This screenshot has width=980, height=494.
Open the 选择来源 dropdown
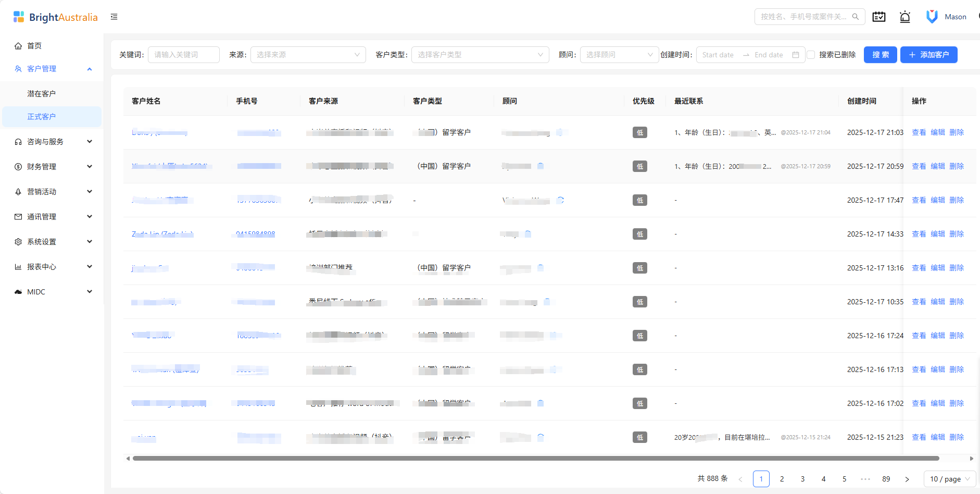pyautogui.click(x=307, y=54)
